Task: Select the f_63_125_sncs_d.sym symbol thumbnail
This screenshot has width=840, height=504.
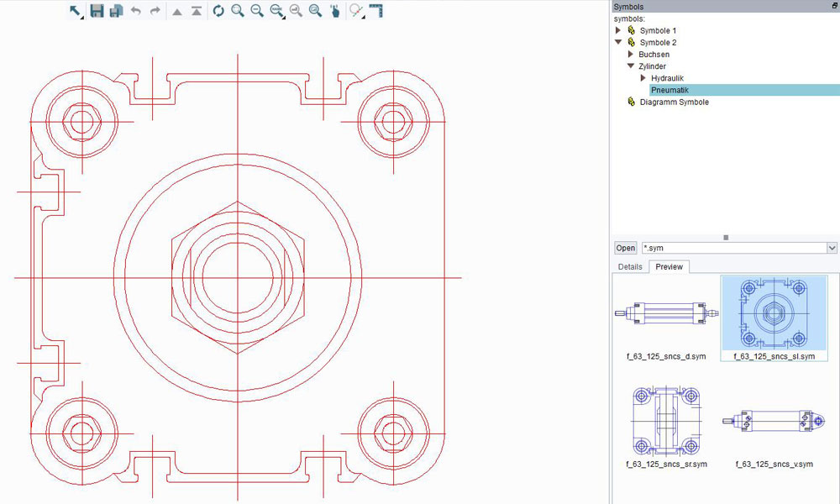Action: [x=666, y=315]
